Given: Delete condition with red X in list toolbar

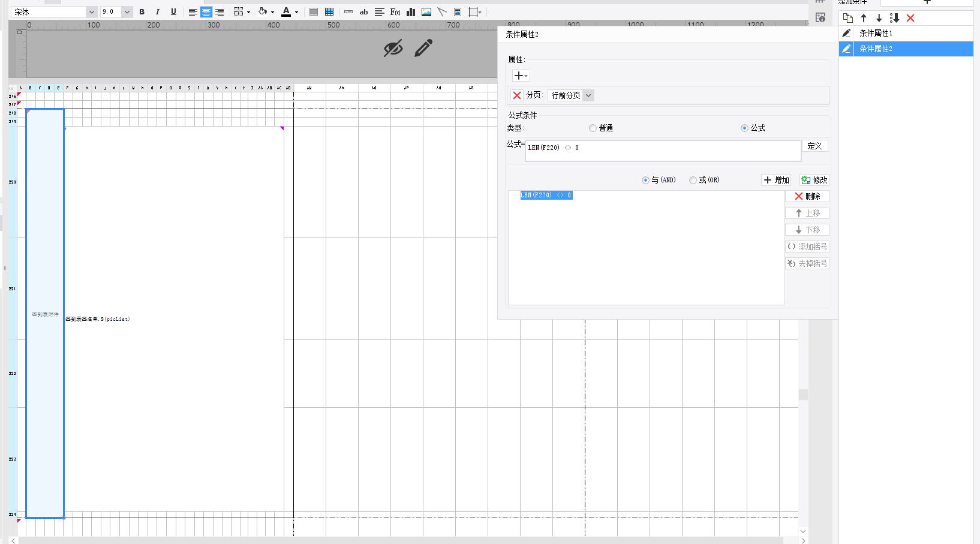Looking at the screenshot, I should click(x=910, y=18).
